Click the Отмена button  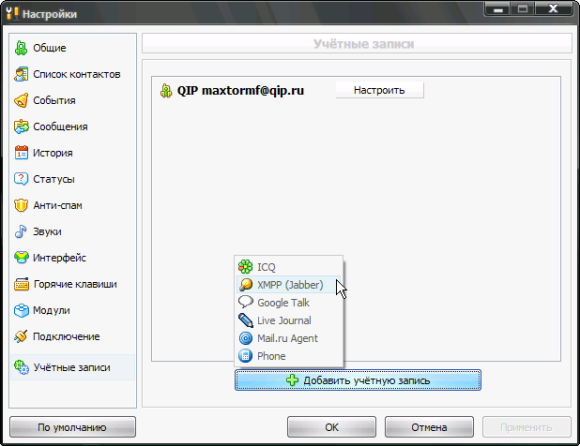coord(429,427)
